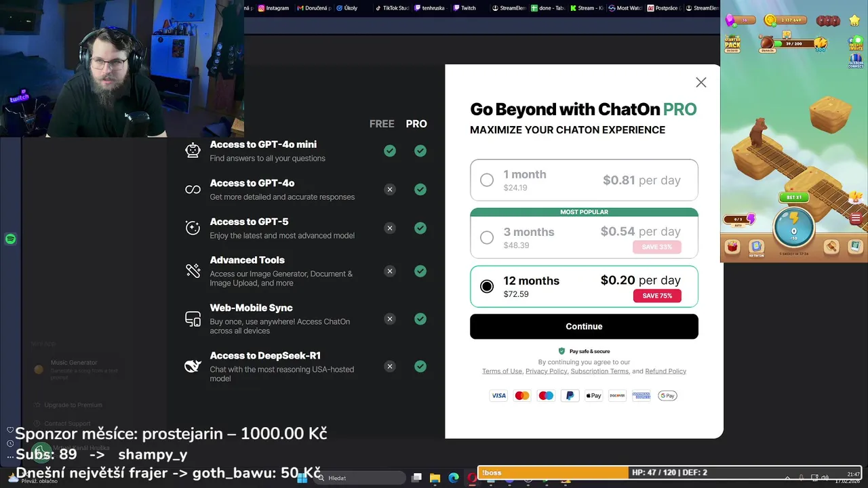Click the SAVE 75% badge

(657, 296)
